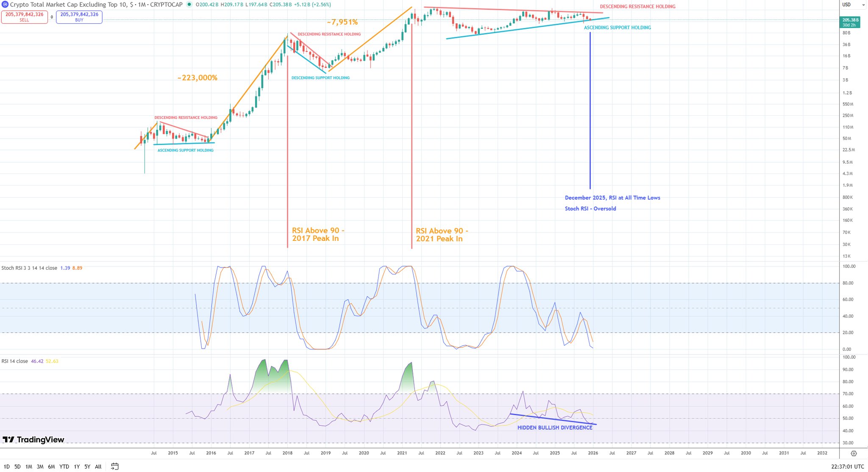Click the Stoch RSI indicator title
Screen dimensions: 868x472
(x=29, y=268)
